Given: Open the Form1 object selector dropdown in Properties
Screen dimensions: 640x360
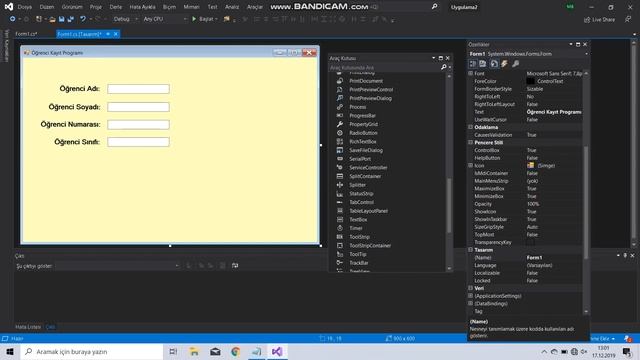Looking at the screenshot, I should (x=586, y=54).
